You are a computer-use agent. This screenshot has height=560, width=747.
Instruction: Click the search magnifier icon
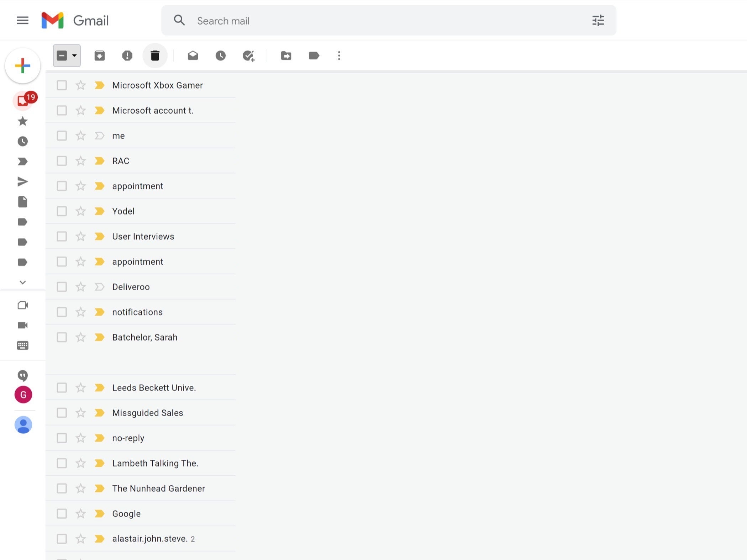point(179,21)
